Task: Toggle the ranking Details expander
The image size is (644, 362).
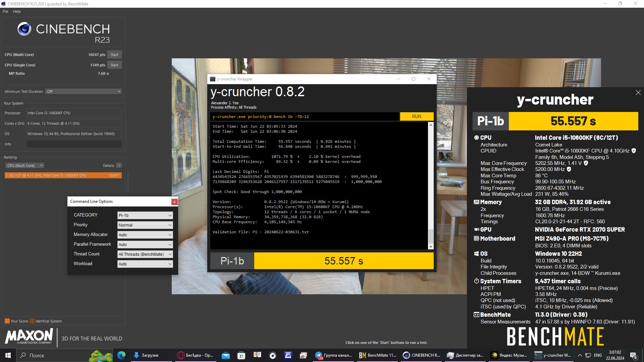Action: 119,166
